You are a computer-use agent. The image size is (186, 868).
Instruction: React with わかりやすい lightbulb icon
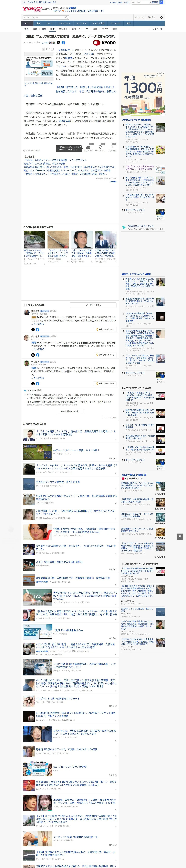click(x=100, y=148)
